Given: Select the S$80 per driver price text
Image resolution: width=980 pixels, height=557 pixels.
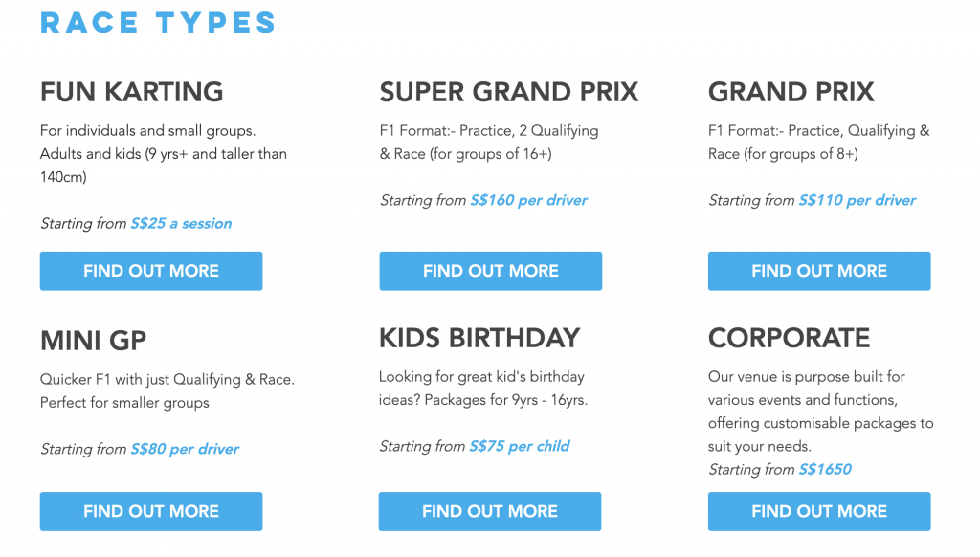Looking at the screenshot, I should tap(185, 449).
